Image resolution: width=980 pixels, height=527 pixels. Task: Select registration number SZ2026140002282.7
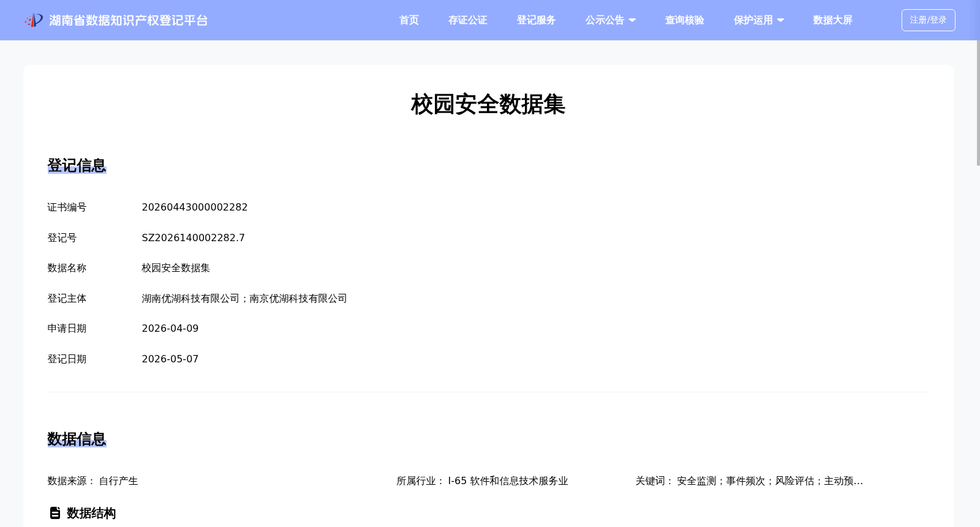click(x=194, y=237)
